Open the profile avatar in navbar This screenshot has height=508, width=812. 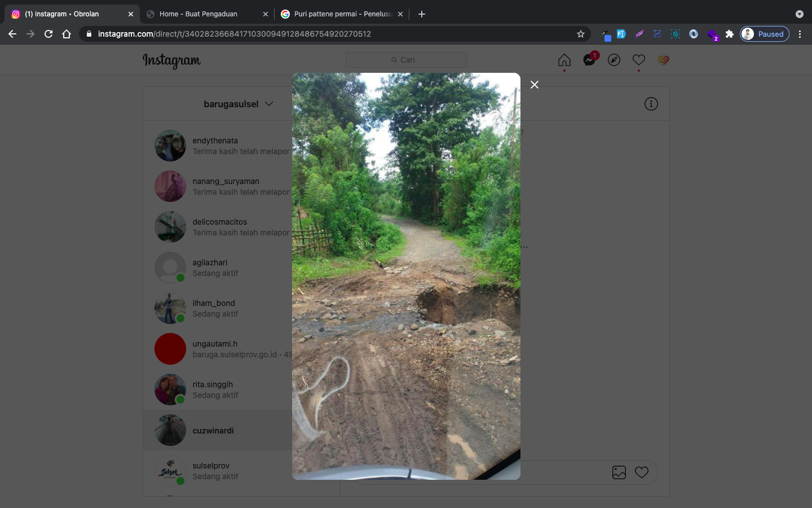664,60
